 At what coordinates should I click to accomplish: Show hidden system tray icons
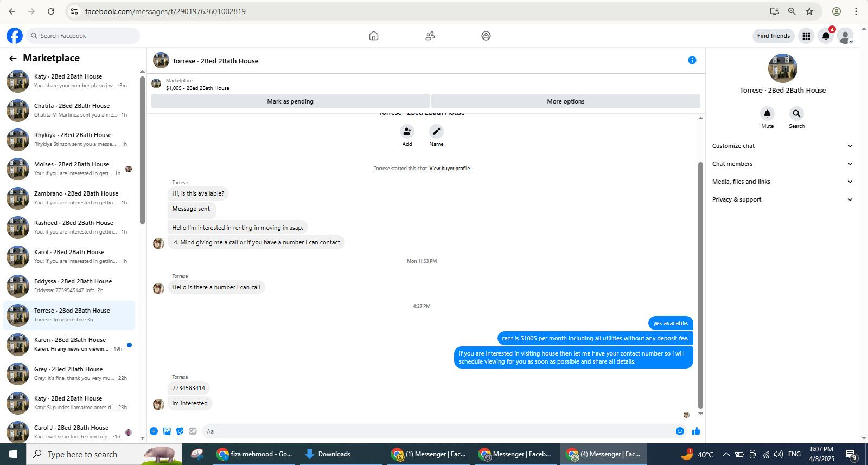click(x=726, y=454)
